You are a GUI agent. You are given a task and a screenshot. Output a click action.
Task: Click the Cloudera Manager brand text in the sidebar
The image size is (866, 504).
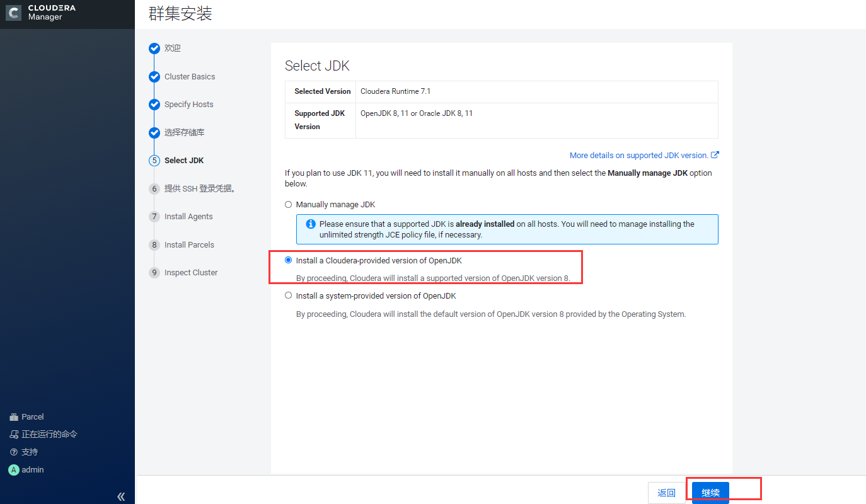pos(52,13)
